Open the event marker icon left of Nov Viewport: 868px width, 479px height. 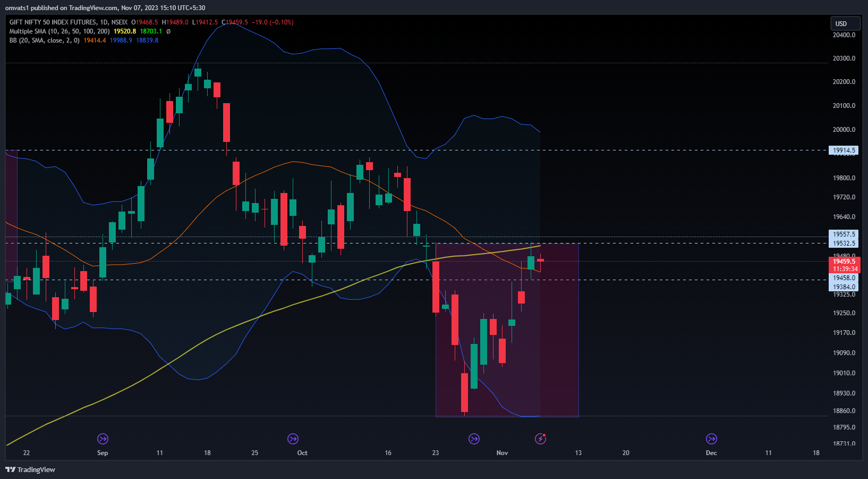click(474, 439)
